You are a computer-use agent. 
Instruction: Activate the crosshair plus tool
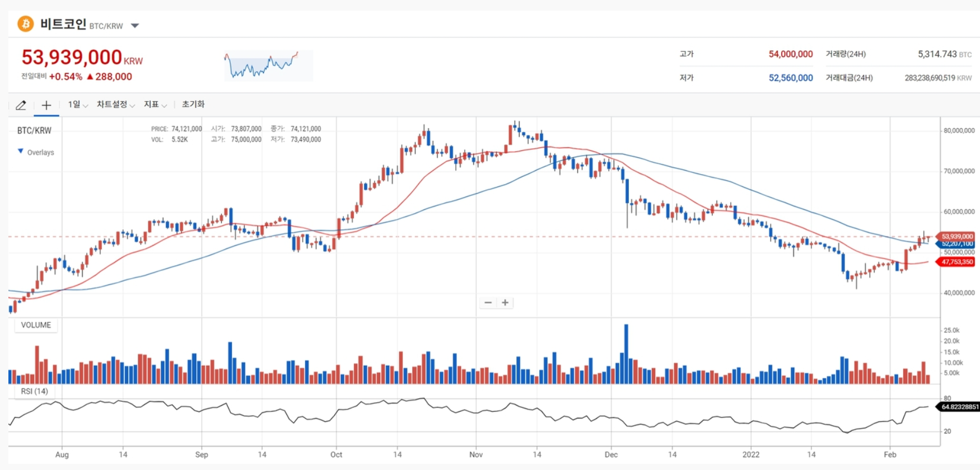click(x=46, y=105)
